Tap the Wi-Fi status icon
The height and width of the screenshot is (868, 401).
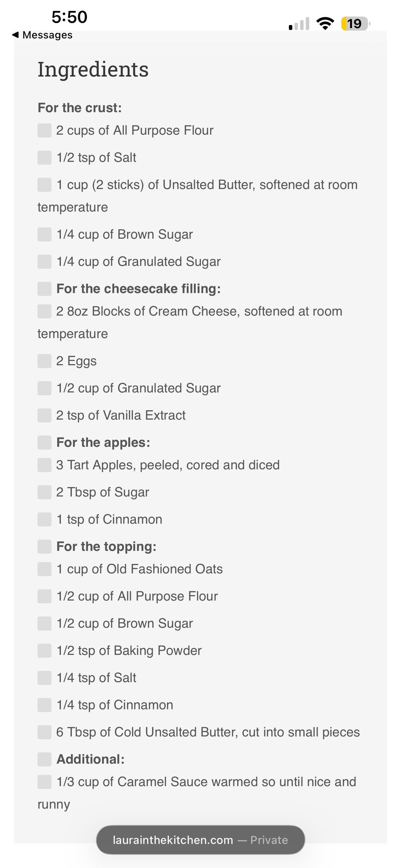coord(325,23)
